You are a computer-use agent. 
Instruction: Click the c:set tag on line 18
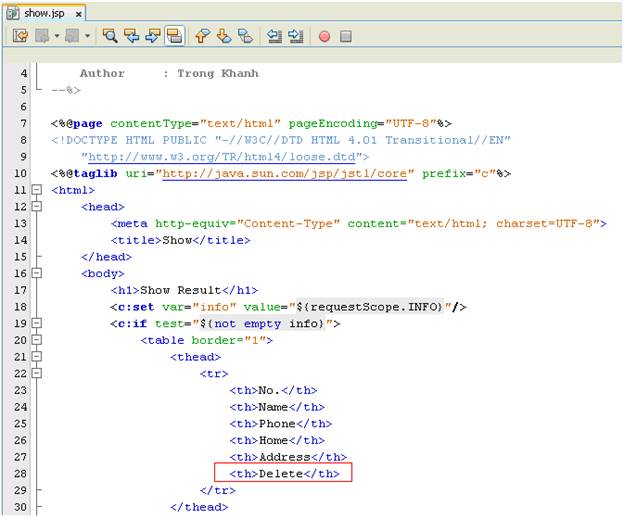(288, 307)
